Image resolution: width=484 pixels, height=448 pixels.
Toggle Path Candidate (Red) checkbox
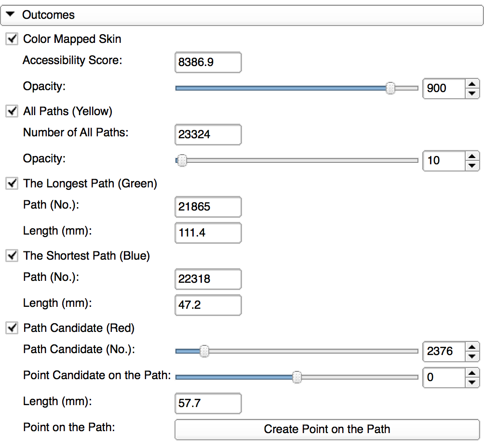point(12,328)
